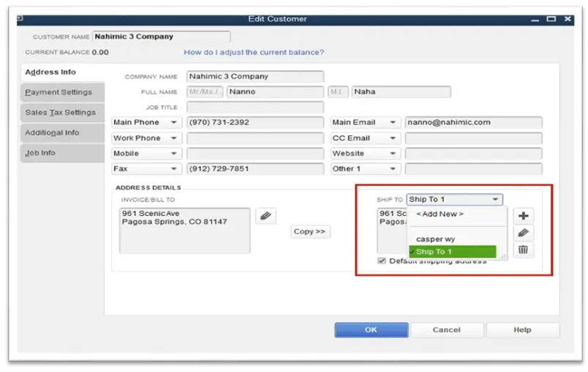
Task: Click the Ship To address box
Action: coord(392,231)
